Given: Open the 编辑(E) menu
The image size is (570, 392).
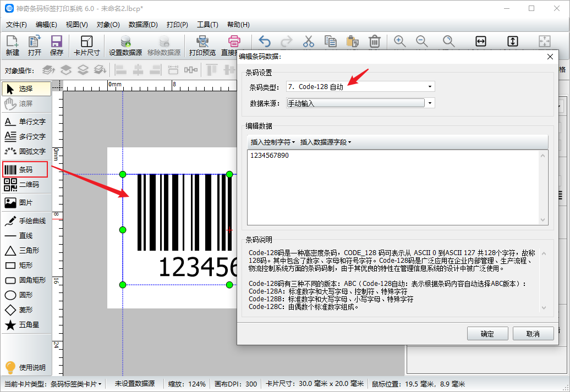Looking at the screenshot, I should coord(46,25).
